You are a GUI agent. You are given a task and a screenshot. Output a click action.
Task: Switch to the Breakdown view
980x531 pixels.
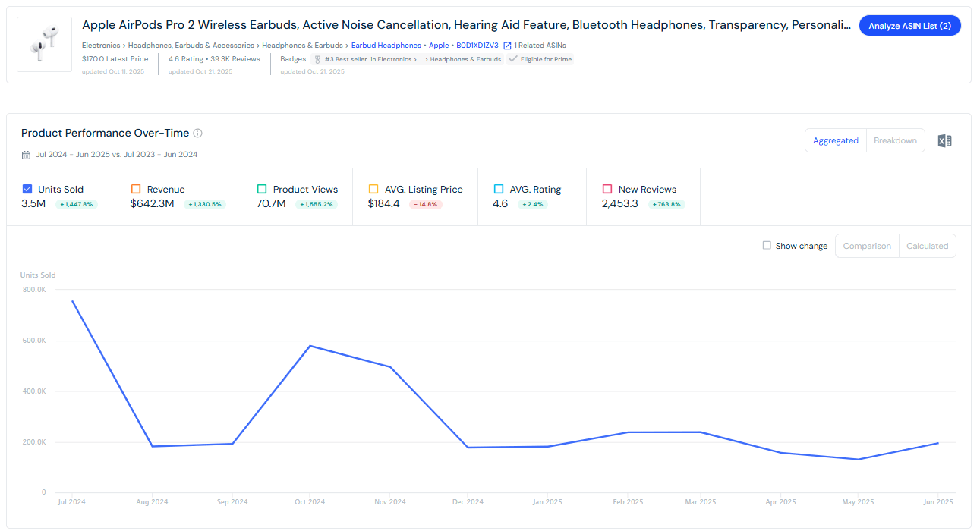pos(895,140)
